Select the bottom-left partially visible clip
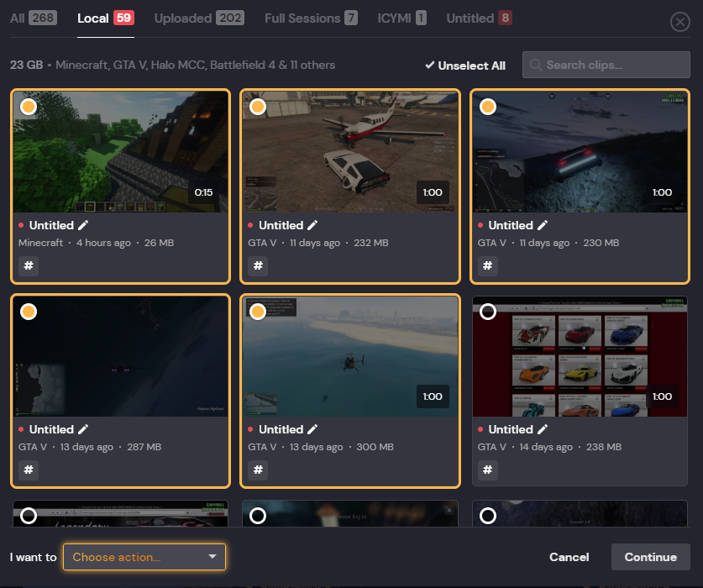The height and width of the screenshot is (588, 703). pos(29,516)
